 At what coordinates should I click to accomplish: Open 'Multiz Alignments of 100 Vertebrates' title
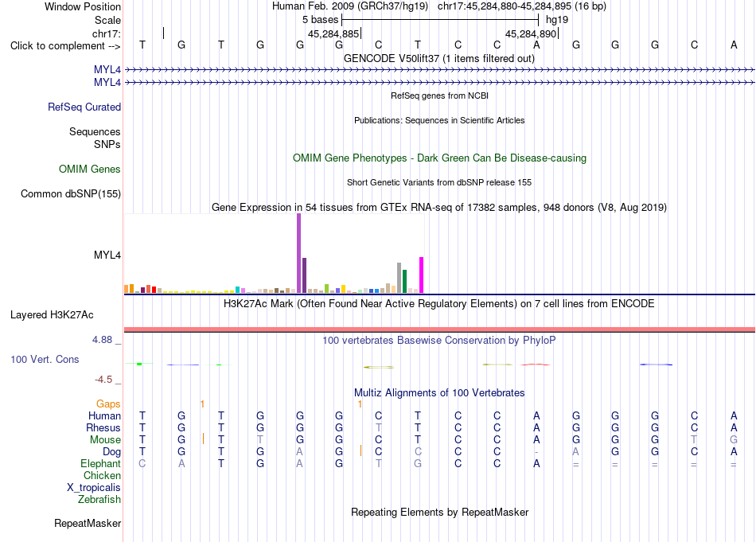pos(439,393)
